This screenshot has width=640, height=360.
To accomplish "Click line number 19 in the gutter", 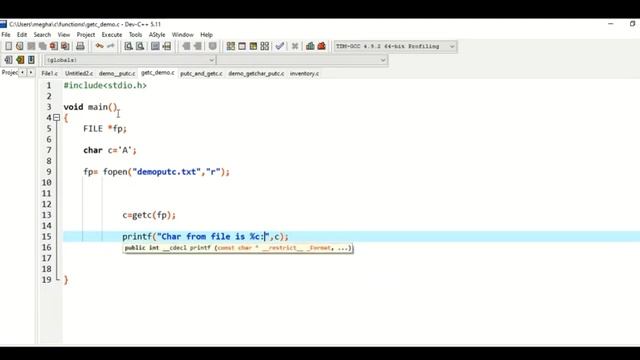I will point(47,280).
